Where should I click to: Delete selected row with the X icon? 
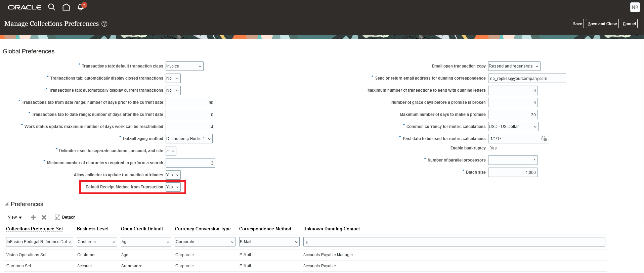[44, 217]
